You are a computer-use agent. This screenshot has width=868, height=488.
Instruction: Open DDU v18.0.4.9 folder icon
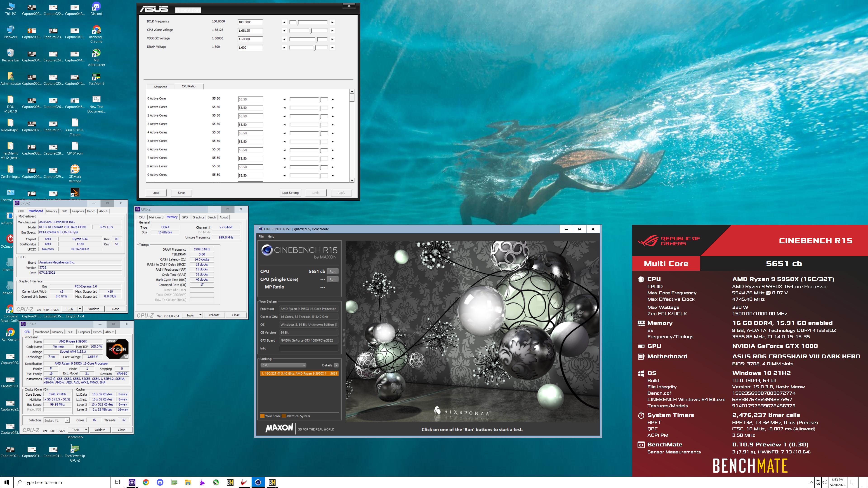coord(10,104)
